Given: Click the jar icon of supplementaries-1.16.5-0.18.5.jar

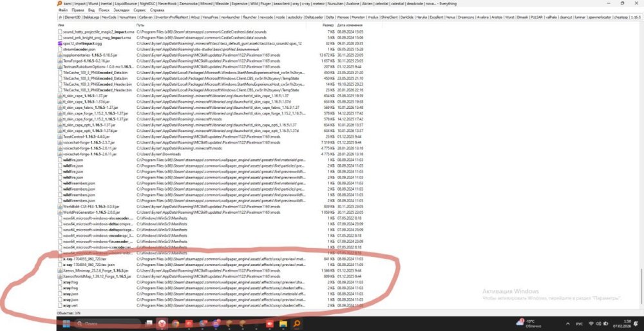Looking at the screenshot, I should [x=60, y=55].
